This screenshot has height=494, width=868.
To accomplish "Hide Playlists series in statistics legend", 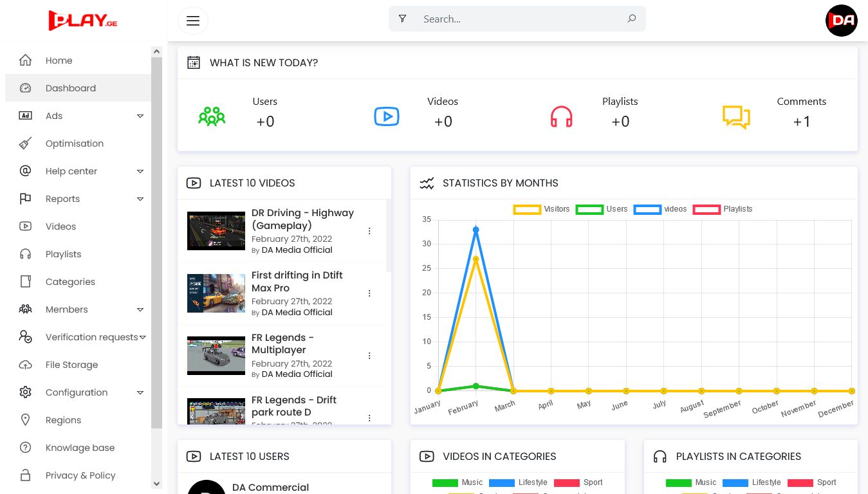I will click(706, 209).
